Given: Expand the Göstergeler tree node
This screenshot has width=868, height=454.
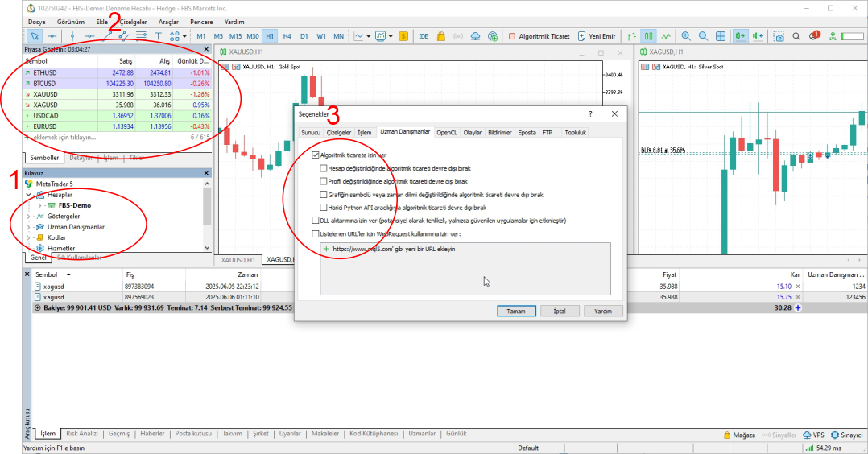Looking at the screenshot, I should coord(29,217).
